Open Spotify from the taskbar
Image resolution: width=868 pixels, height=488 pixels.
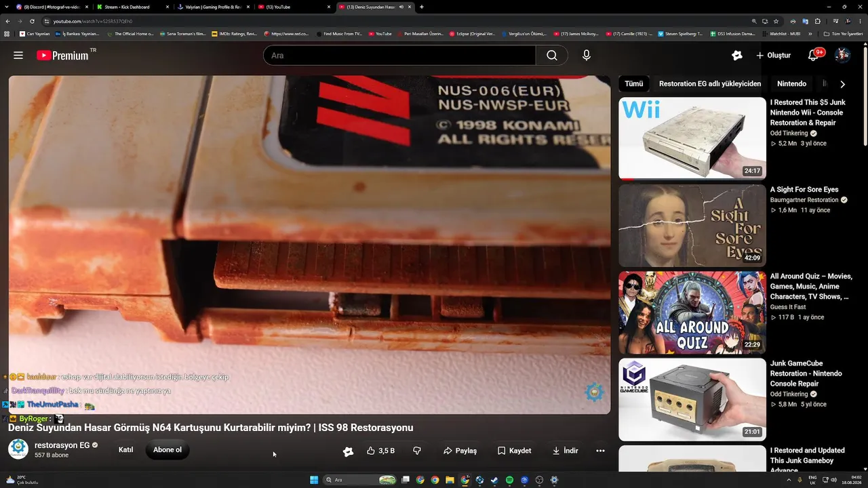(509, 480)
